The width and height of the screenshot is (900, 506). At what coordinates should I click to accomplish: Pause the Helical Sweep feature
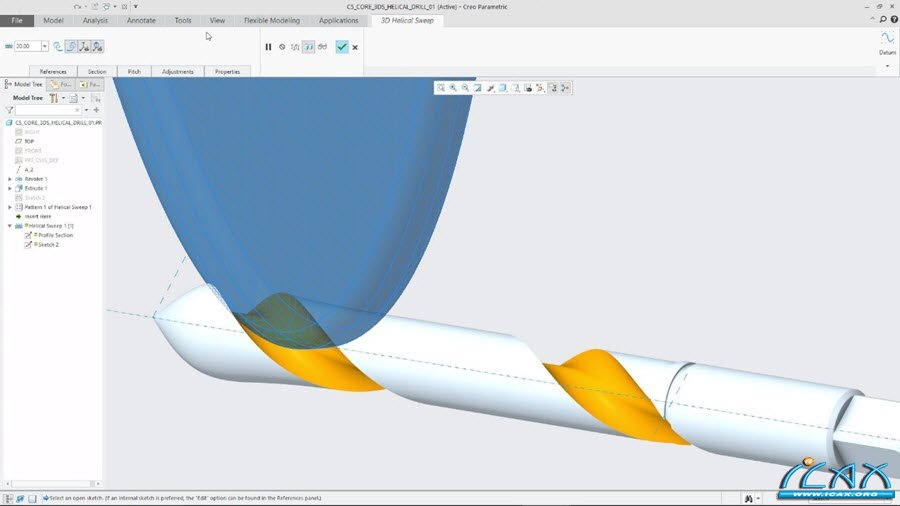point(268,47)
